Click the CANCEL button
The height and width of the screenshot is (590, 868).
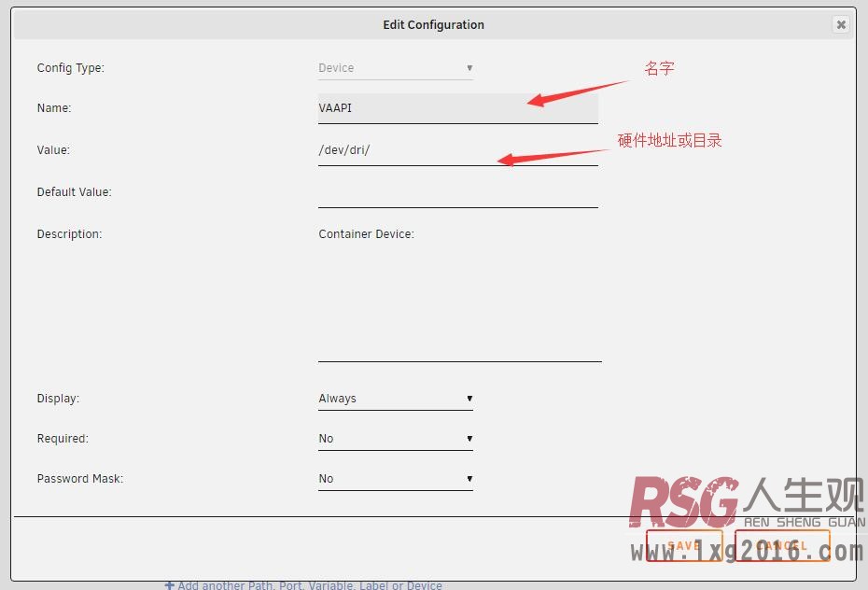pos(781,546)
